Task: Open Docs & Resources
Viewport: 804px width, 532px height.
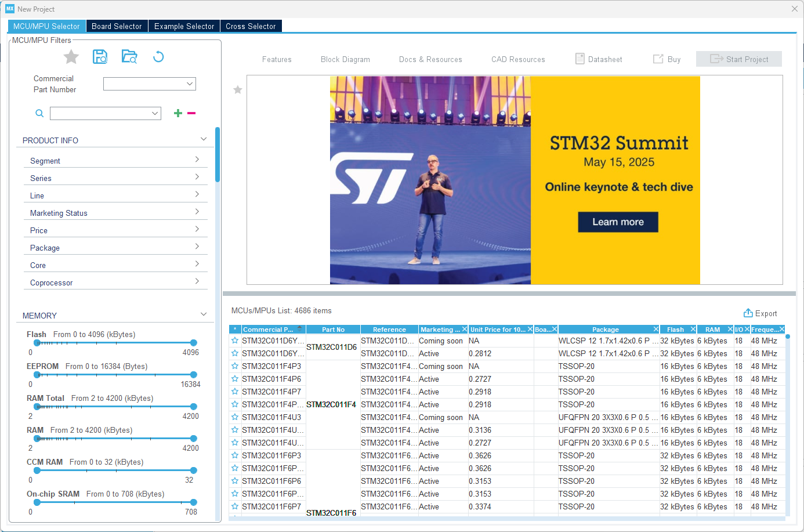Action: tap(430, 59)
